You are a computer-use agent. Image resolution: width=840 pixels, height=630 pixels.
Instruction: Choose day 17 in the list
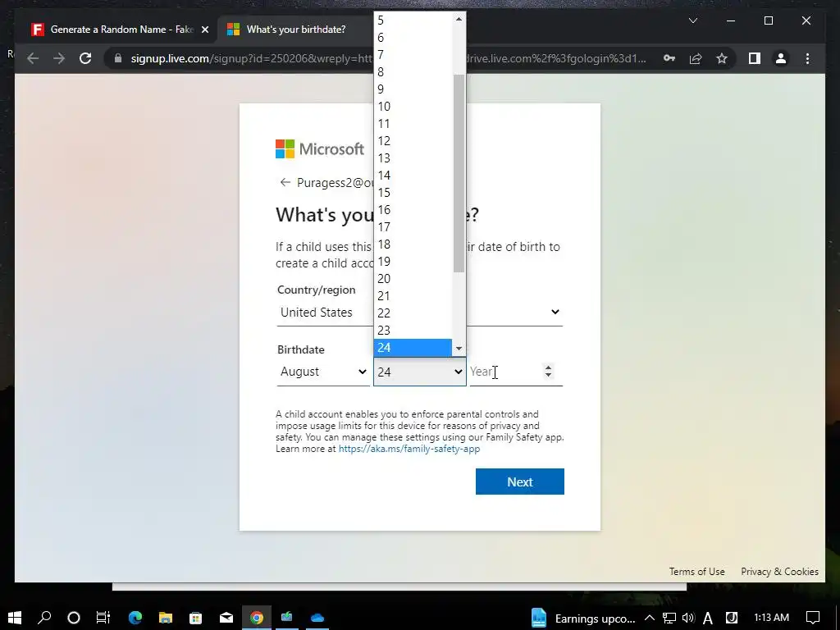(413, 227)
